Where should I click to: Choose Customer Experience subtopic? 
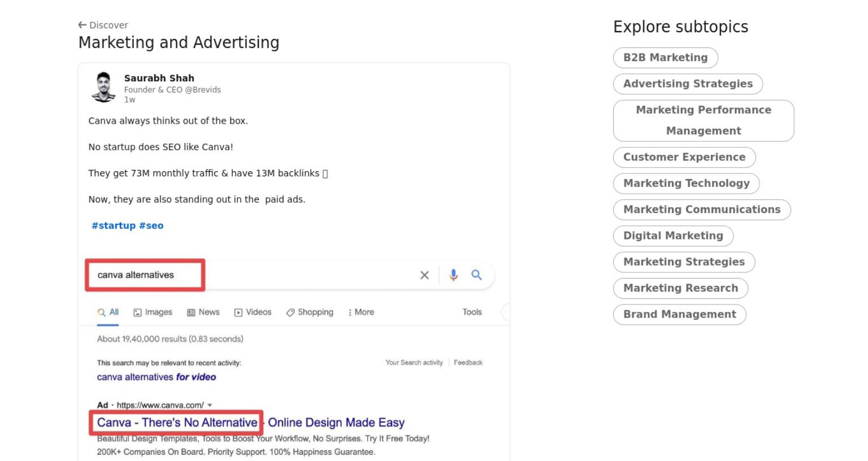[684, 157]
